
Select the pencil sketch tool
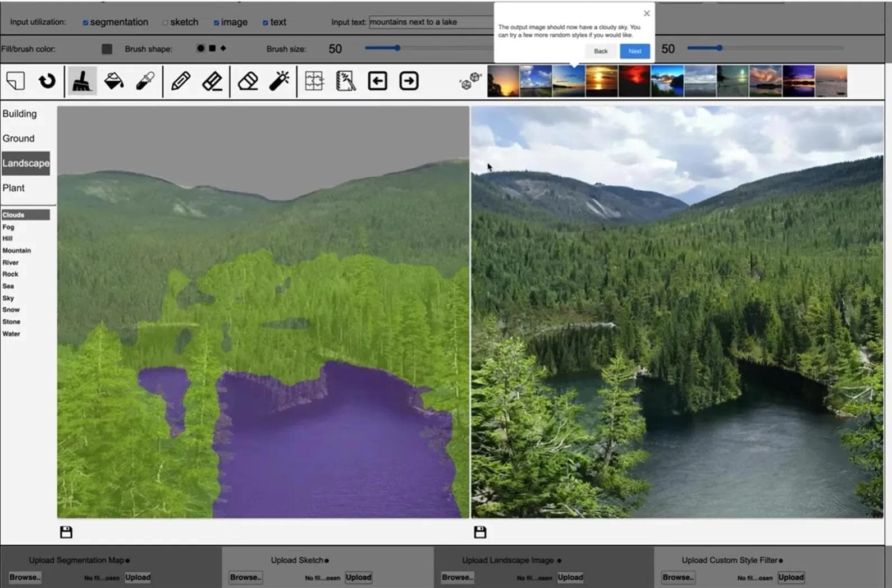point(180,81)
